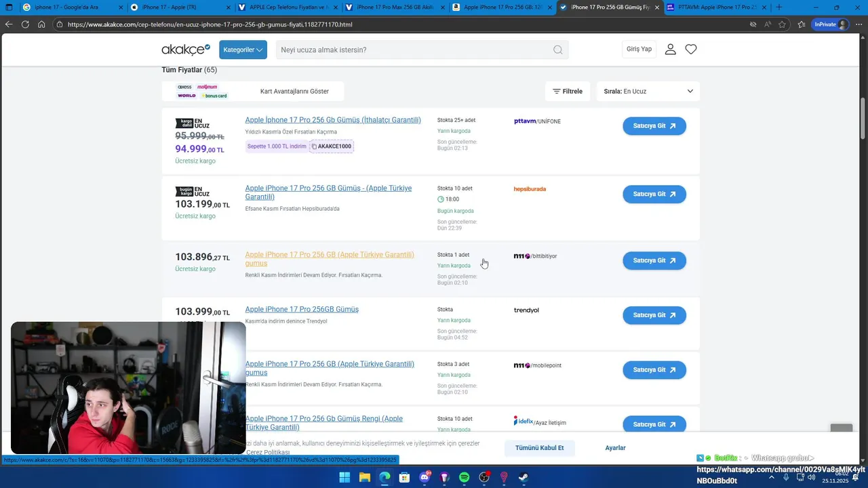Go to seller for the trendyol offer
Image resolution: width=868 pixels, height=488 pixels.
pos(654,315)
